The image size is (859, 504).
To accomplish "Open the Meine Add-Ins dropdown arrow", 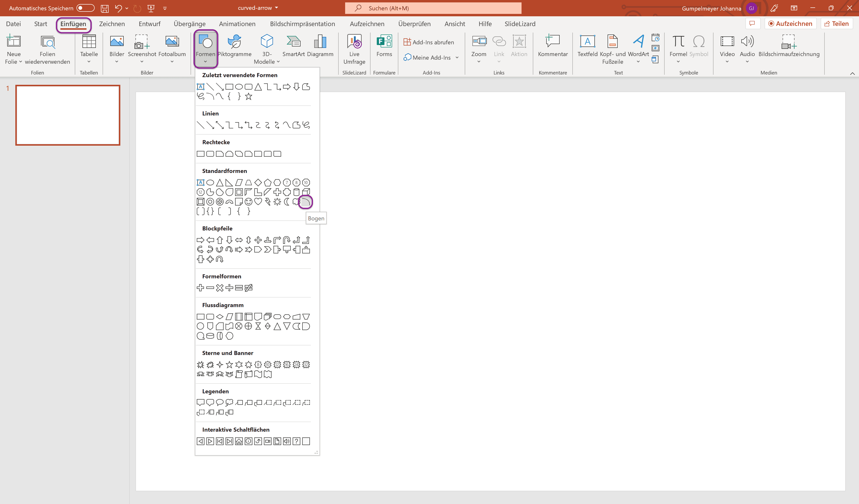I will click(x=457, y=57).
